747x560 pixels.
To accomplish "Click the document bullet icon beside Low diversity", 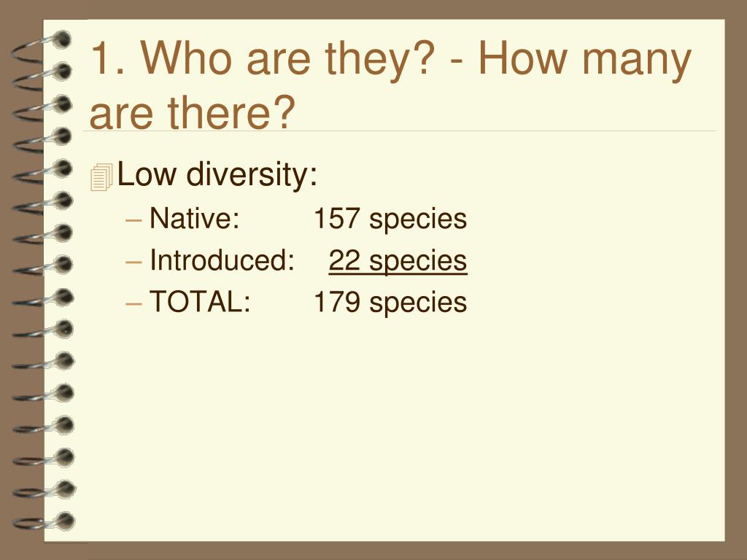I will pyautogui.click(x=101, y=177).
